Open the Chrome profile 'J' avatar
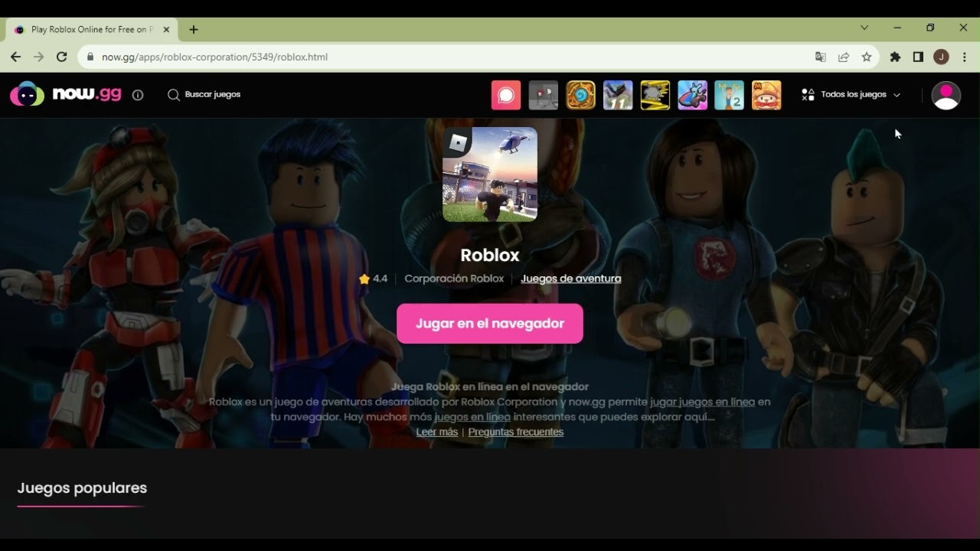The image size is (980, 551). [x=942, y=57]
